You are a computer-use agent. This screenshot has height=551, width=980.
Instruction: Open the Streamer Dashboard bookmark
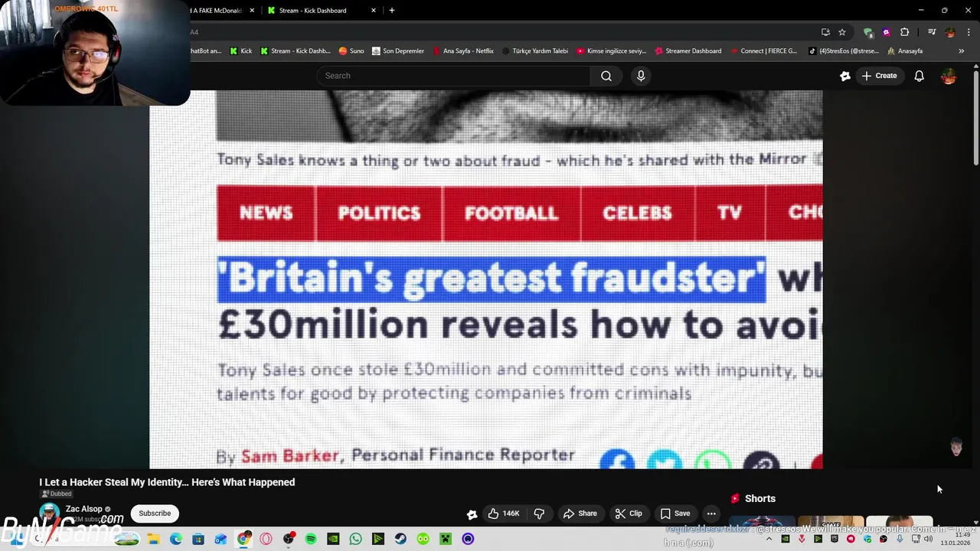[x=688, y=51]
